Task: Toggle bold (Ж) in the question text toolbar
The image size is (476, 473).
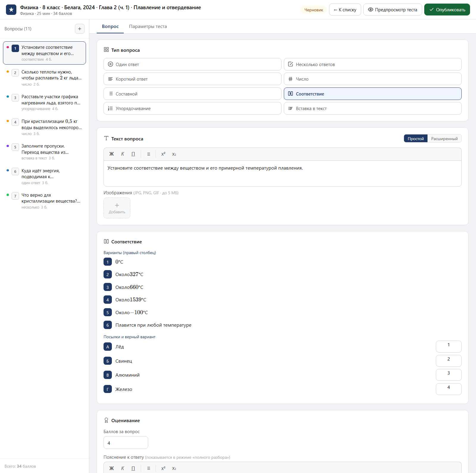Action: pyautogui.click(x=112, y=154)
